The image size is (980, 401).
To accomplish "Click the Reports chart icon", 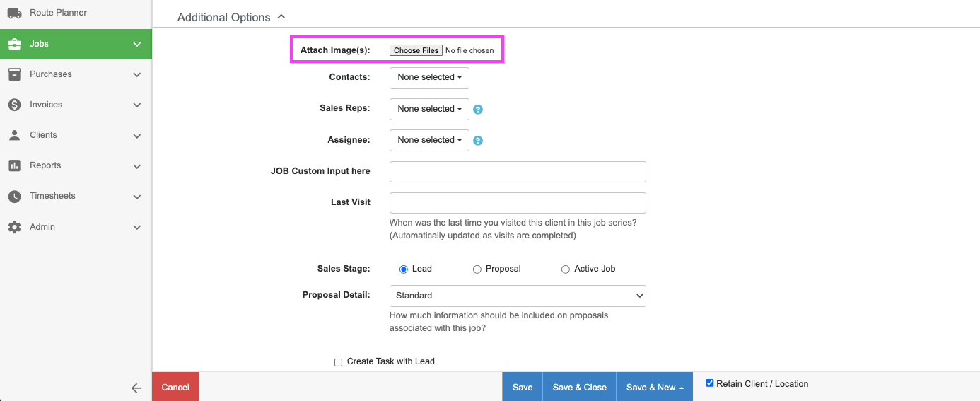I will point(14,165).
